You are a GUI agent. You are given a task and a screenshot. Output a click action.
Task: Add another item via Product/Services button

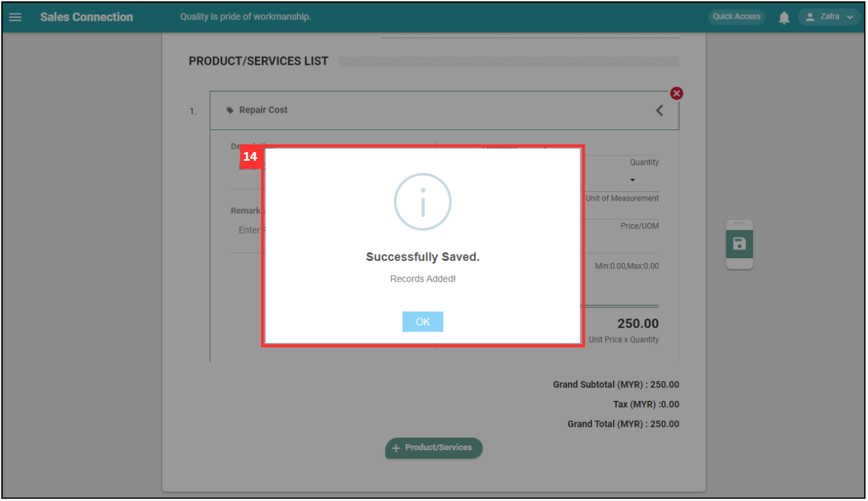tap(433, 448)
